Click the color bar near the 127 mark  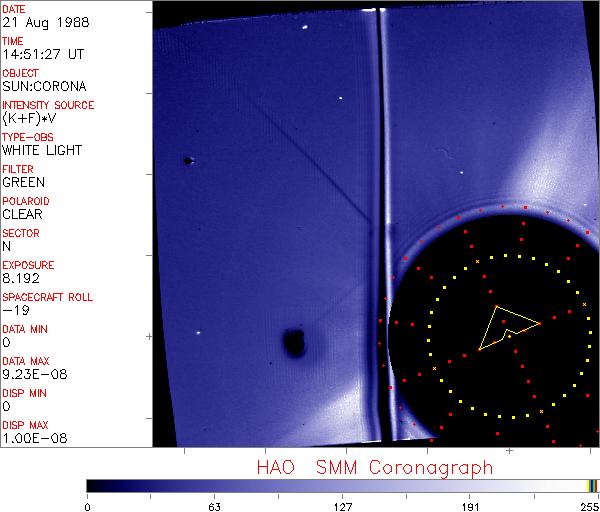point(342,485)
